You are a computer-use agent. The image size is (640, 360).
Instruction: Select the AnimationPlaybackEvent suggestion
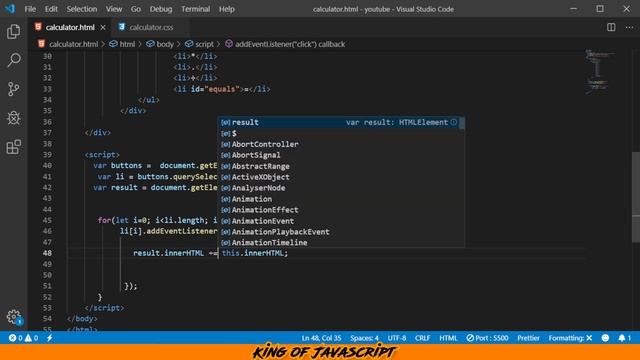(339, 231)
